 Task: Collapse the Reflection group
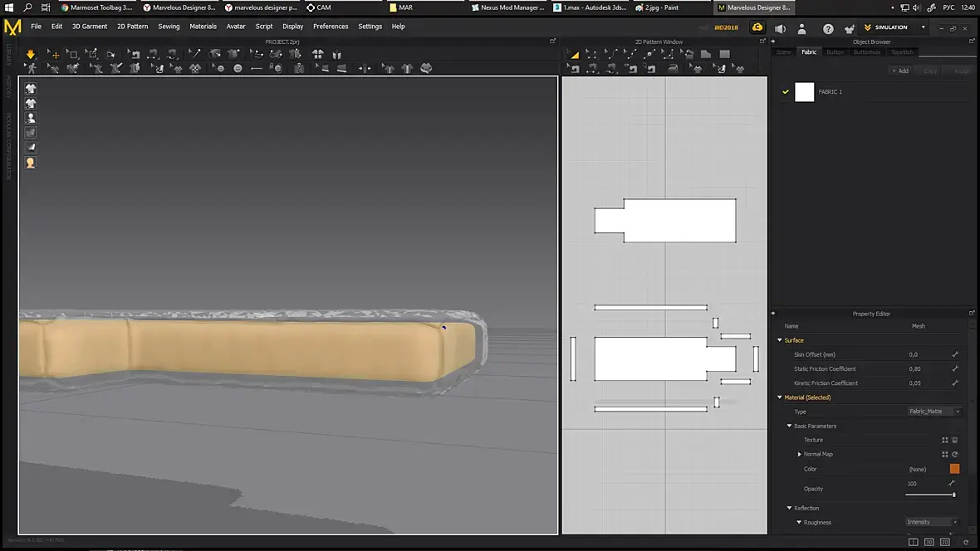click(789, 508)
